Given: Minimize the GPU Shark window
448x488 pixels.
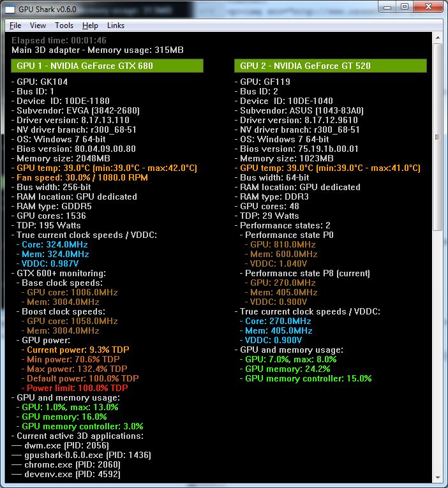Looking at the screenshot, I should coord(387,7).
